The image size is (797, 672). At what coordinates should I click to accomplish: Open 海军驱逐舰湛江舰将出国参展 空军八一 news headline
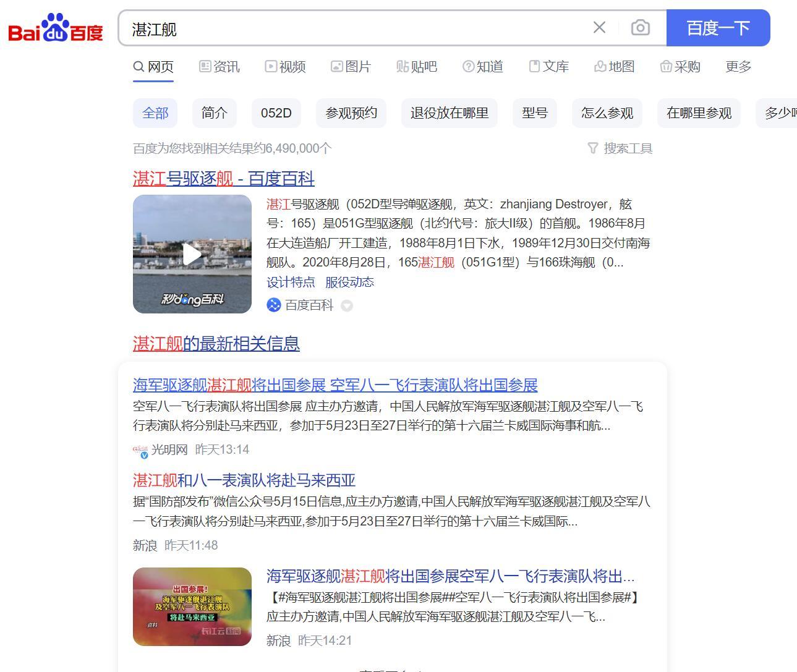point(335,385)
